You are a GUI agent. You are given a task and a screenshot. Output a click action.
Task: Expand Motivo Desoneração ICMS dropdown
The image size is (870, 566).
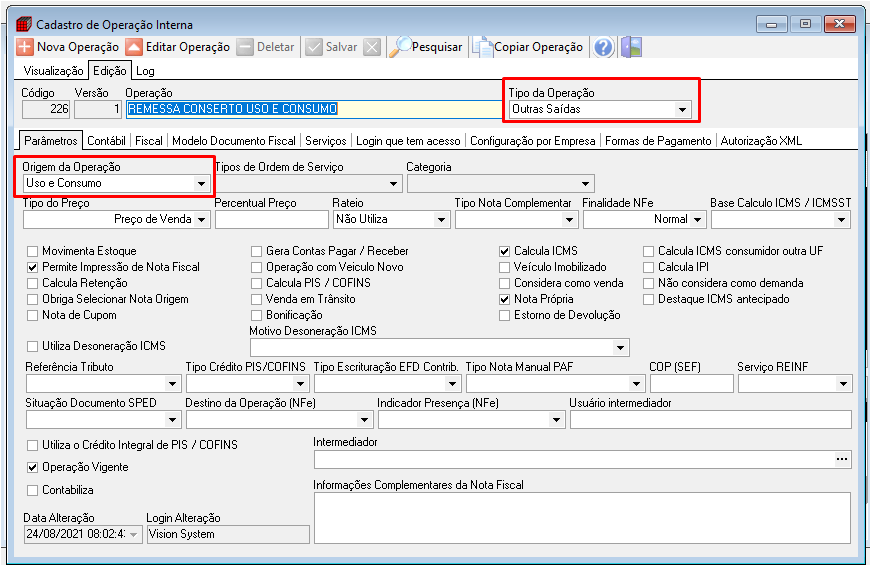tap(620, 348)
